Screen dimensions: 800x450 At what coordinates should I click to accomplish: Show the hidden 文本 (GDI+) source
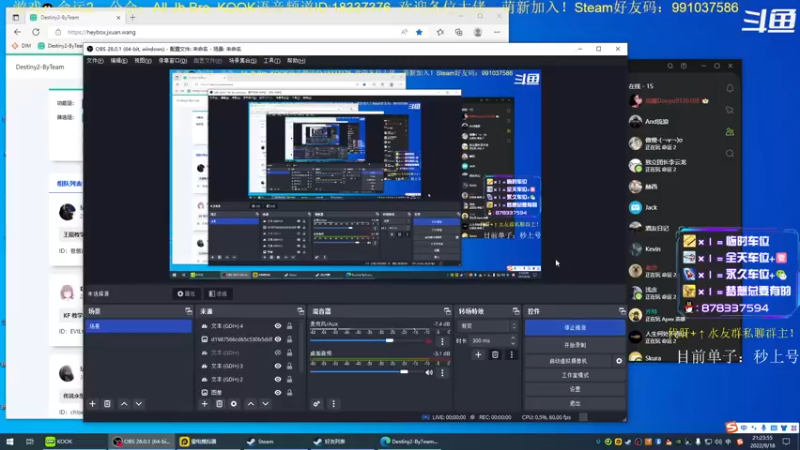coord(278,353)
